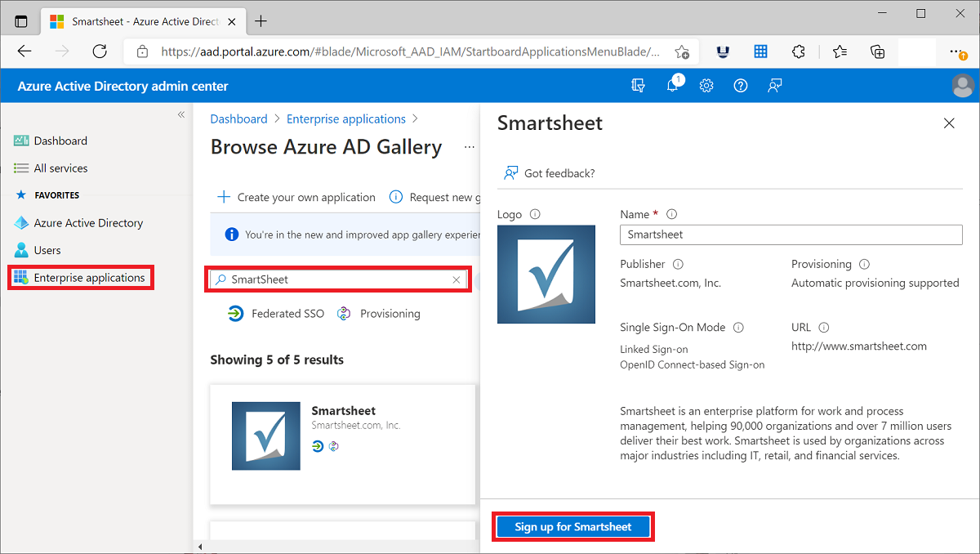Click the Smartsheet logo image
Viewport: 980px width, 554px height.
pyautogui.click(x=546, y=275)
